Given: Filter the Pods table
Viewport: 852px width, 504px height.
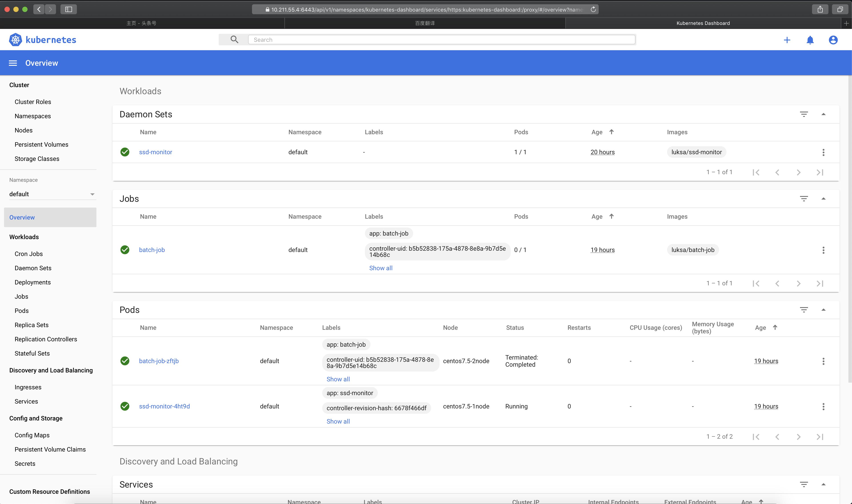Looking at the screenshot, I should (x=804, y=310).
